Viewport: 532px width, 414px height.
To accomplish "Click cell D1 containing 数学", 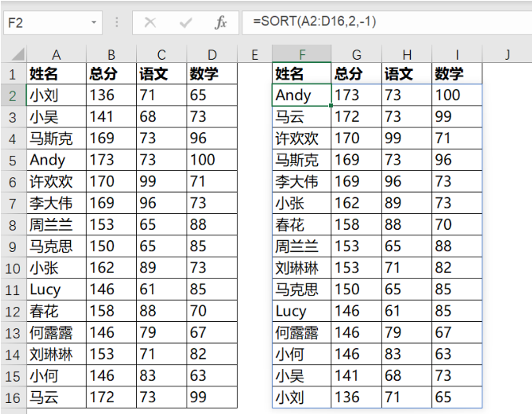I will 212,74.
